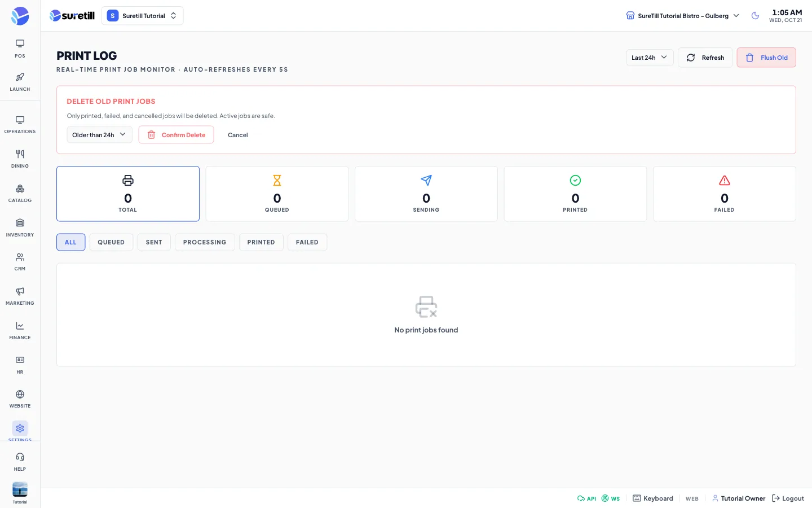Click the Suretill logo in header
This screenshot has height=508, width=812.
click(x=72, y=16)
